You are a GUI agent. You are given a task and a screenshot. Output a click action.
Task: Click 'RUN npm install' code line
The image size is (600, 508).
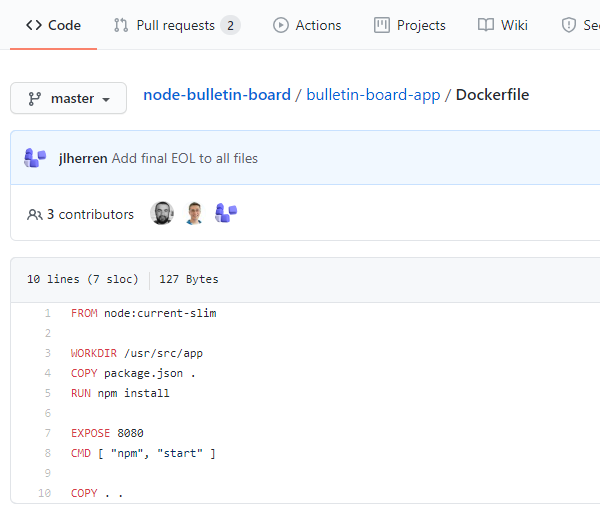point(120,393)
